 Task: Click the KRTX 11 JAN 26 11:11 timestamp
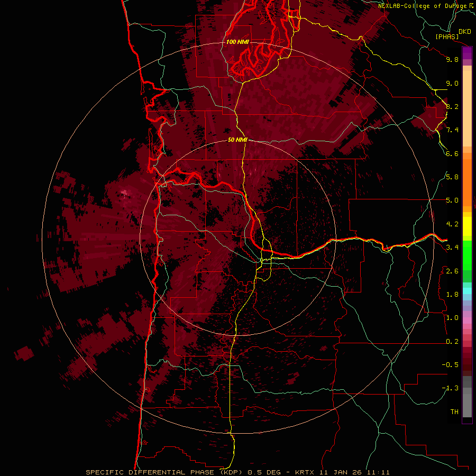pos(342,472)
